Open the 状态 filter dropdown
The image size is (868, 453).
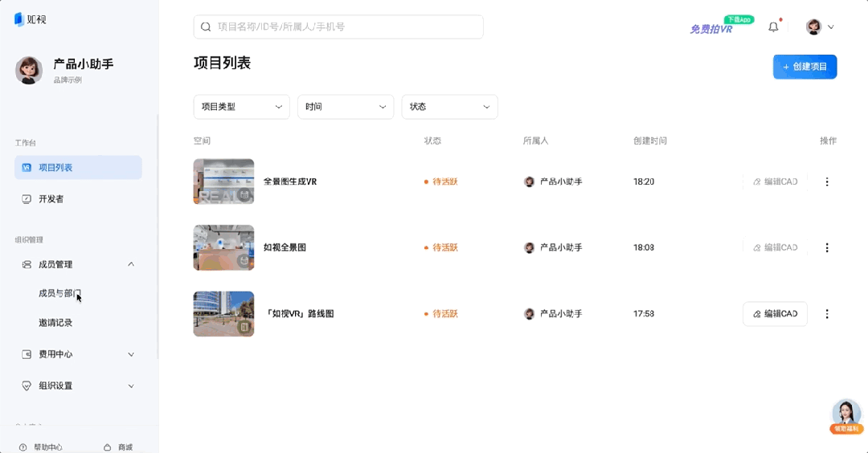[449, 107]
